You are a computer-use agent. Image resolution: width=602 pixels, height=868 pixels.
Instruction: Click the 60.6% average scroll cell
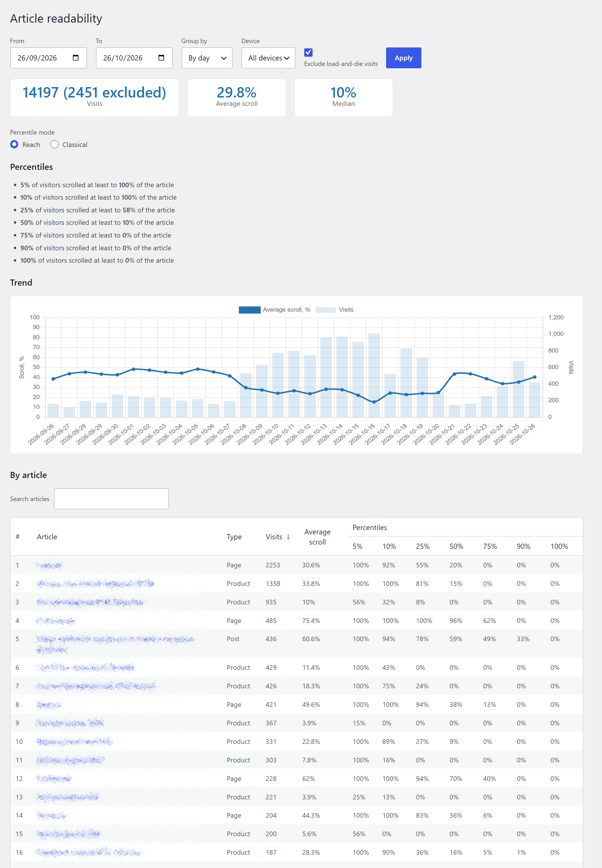pos(311,639)
